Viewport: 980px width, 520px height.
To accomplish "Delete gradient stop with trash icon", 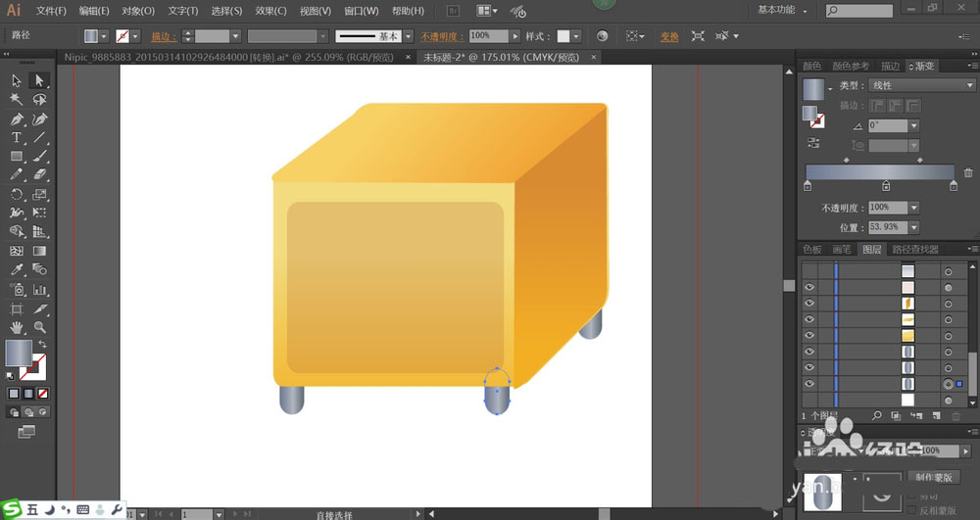I will [x=968, y=172].
